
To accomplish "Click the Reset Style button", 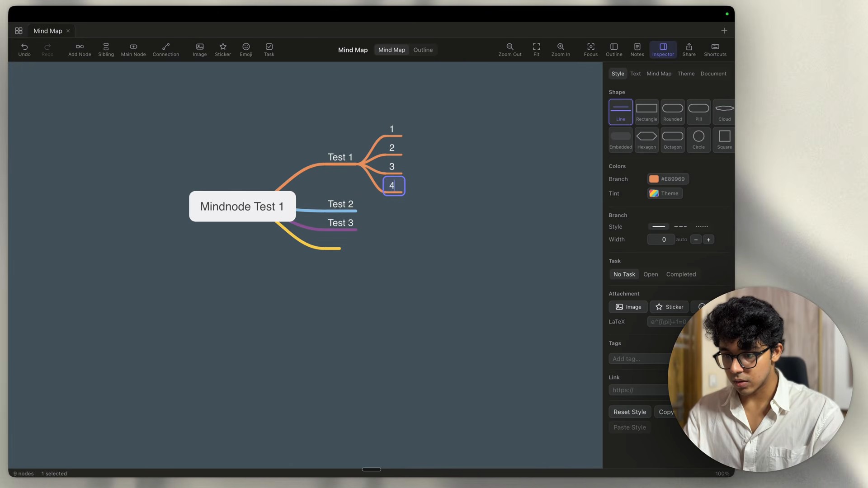I will (630, 412).
